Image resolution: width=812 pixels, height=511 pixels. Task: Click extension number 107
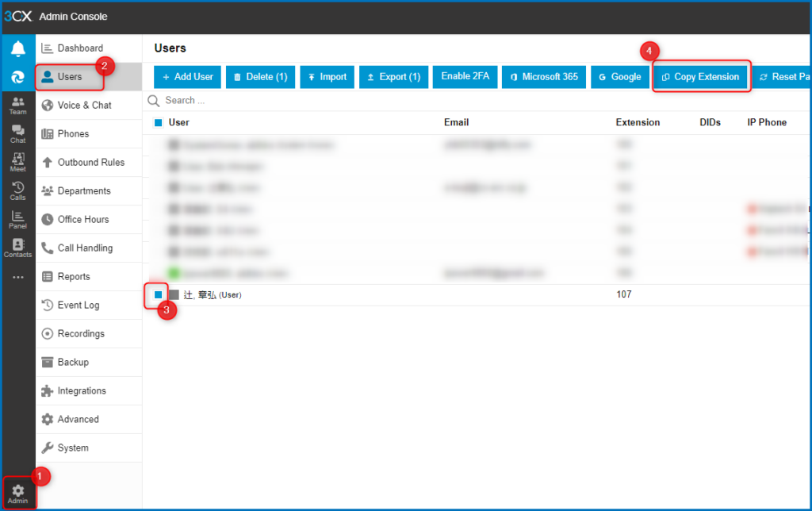(x=624, y=294)
